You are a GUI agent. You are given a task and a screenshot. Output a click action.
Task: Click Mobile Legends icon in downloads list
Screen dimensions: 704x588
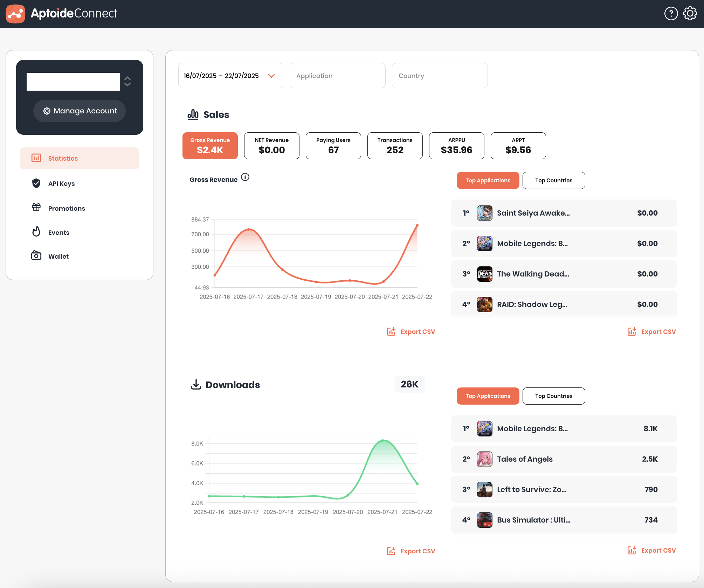[x=485, y=429]
